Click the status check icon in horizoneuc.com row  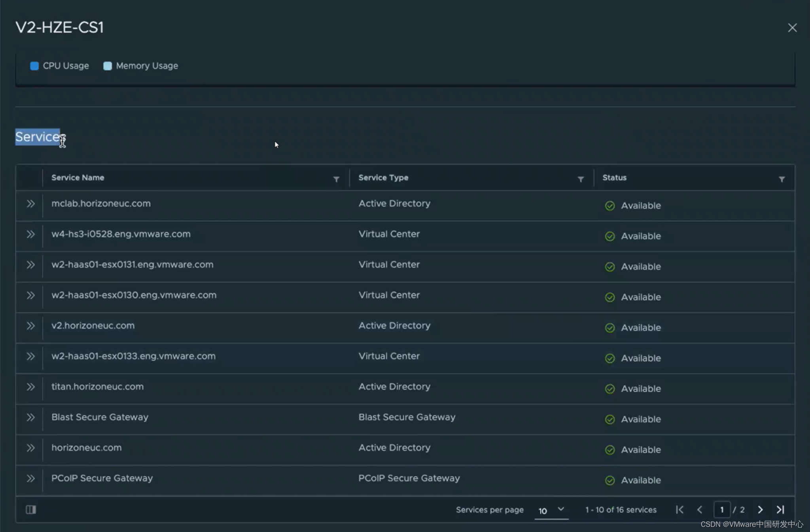(x=610, y=450)
